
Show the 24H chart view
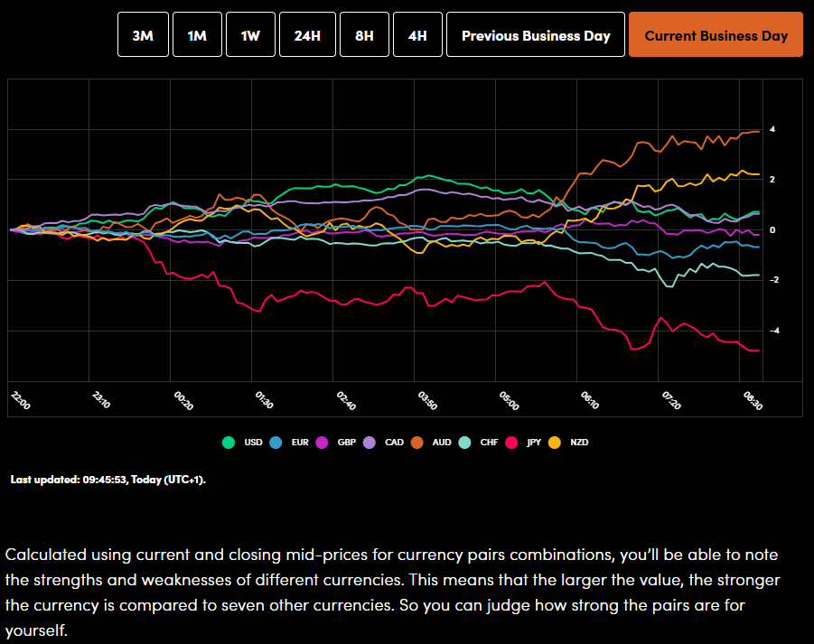(x=307, y=35)
